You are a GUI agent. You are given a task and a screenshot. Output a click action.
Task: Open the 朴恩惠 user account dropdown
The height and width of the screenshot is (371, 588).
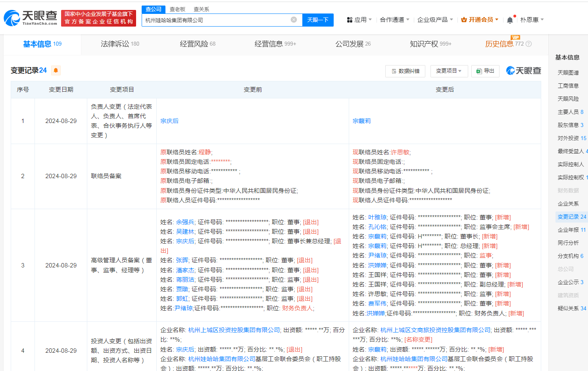point(532,20)
